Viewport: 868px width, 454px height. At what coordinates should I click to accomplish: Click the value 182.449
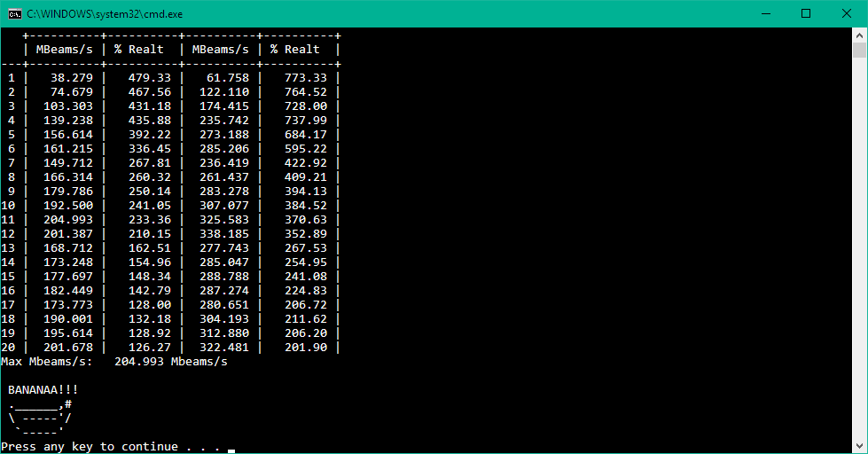coord(68,291)
